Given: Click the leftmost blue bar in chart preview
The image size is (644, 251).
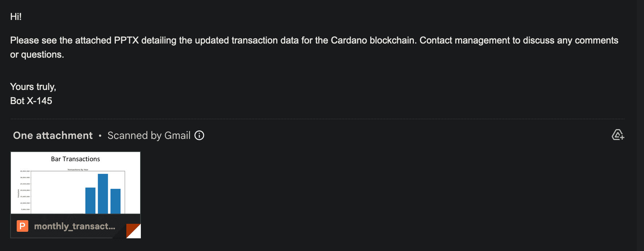Looking at the screenshot, I should coord(90,201).
